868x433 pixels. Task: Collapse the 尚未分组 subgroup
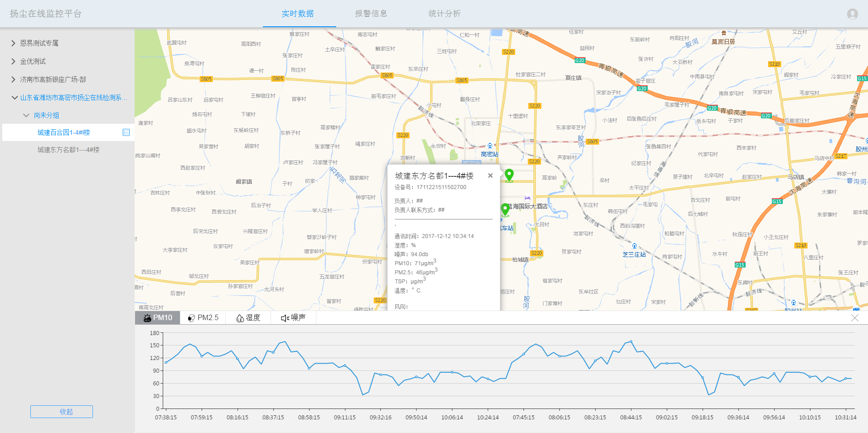coord(26,115)
